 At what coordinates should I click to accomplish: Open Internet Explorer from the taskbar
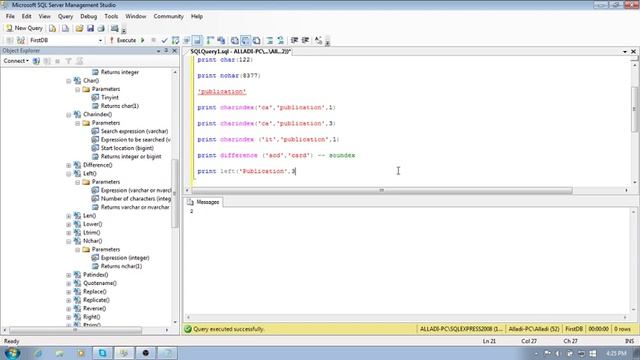(x=38, y=353)
